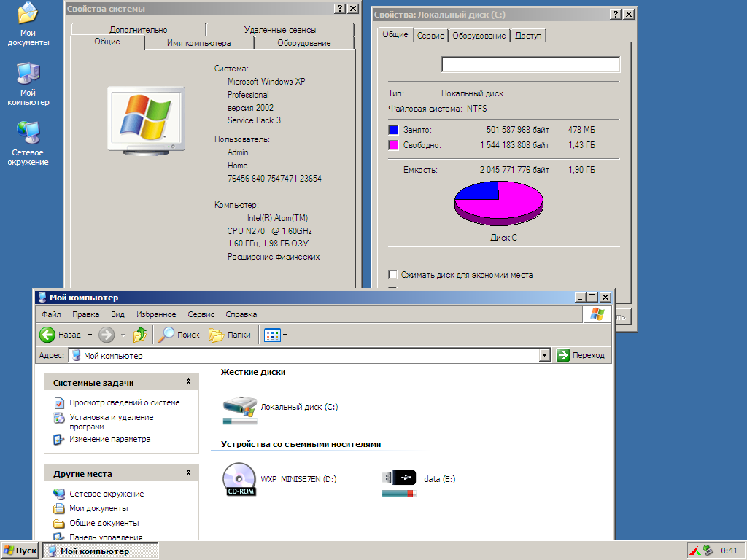Click the disk label input field
This screenshot has height=560, width=747.
pos(531,64)
